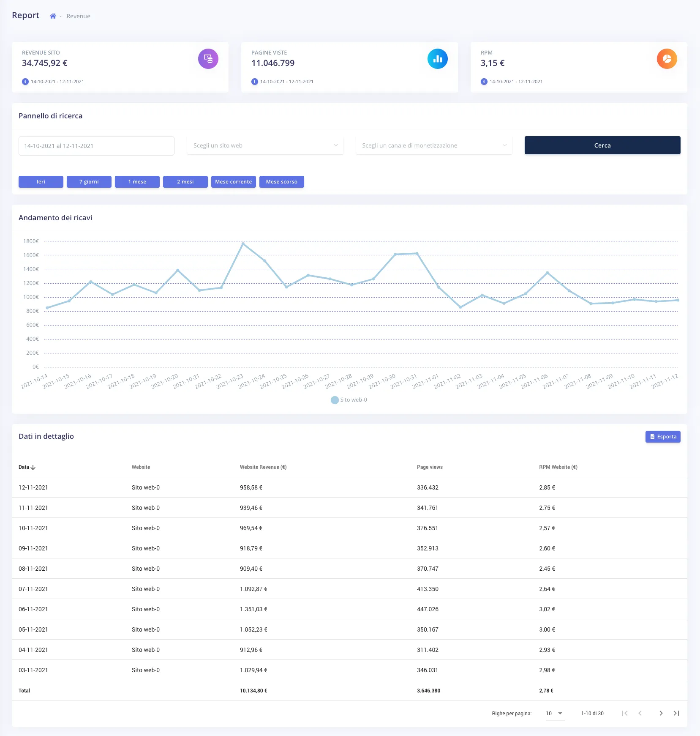The height and width of the screenshot is (736, 700).
Task: Sort by Website column header
Action: (x=141, y=467)
